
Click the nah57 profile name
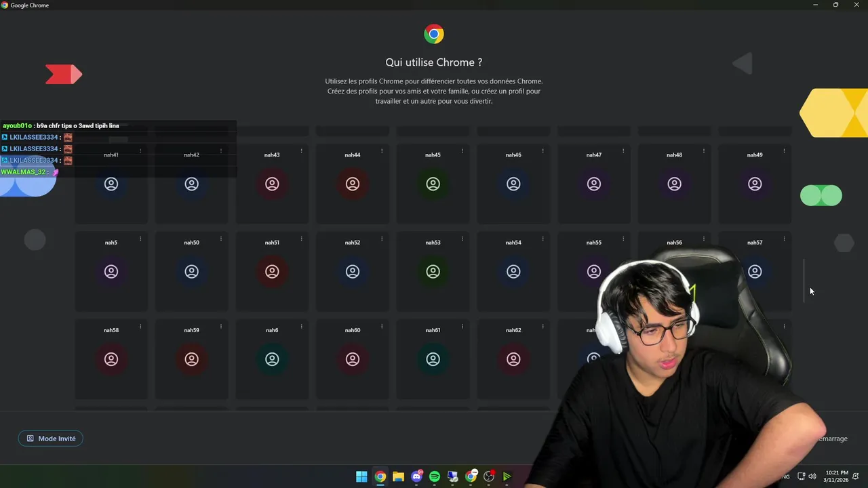click(755, 243)
